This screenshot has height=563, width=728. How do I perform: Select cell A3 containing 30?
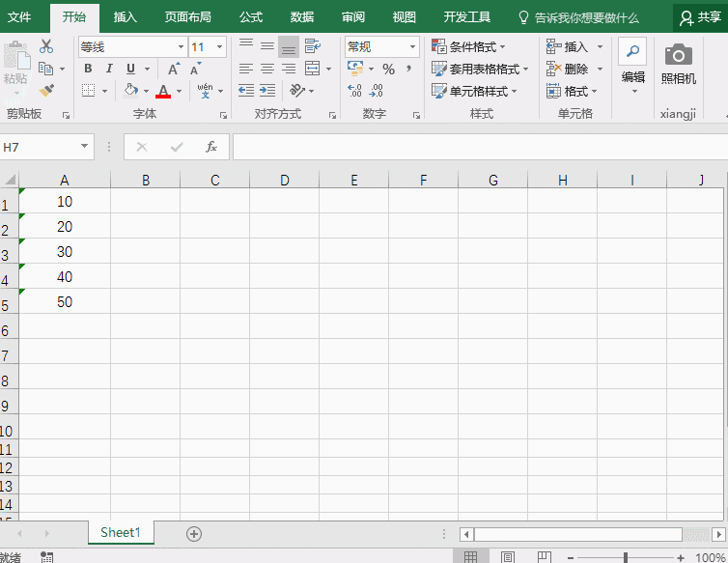pos(65,252)
